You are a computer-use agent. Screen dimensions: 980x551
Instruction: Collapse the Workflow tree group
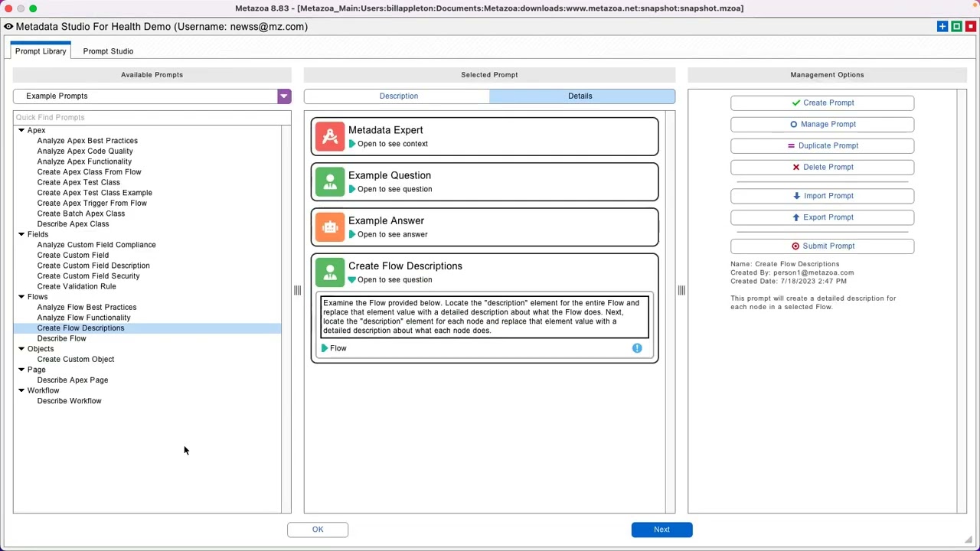pyautogui.click(x=21, y=390)
